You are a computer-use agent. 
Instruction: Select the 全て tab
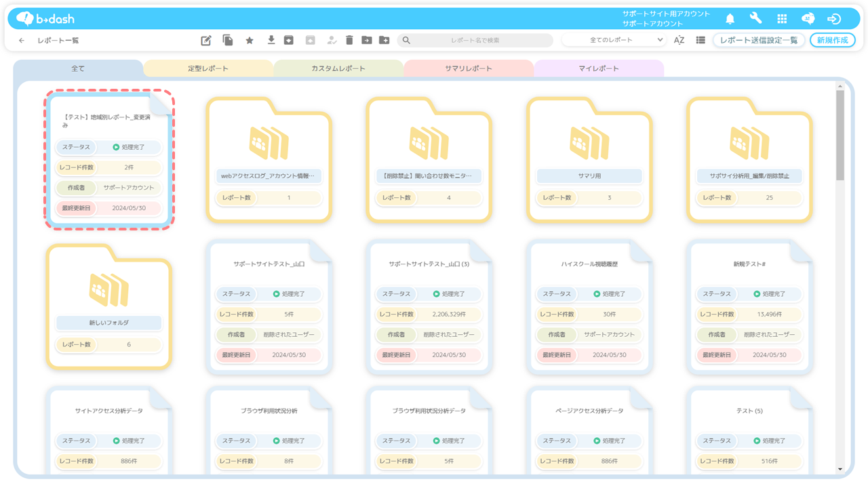click(78, 68)
